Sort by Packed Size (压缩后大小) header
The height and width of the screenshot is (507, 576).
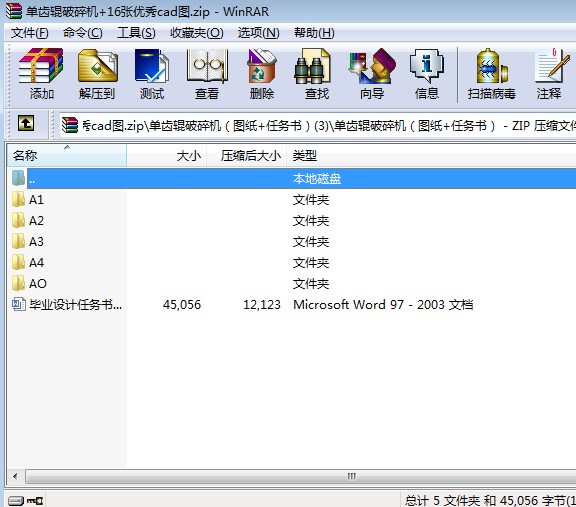[x=247, y=155]
